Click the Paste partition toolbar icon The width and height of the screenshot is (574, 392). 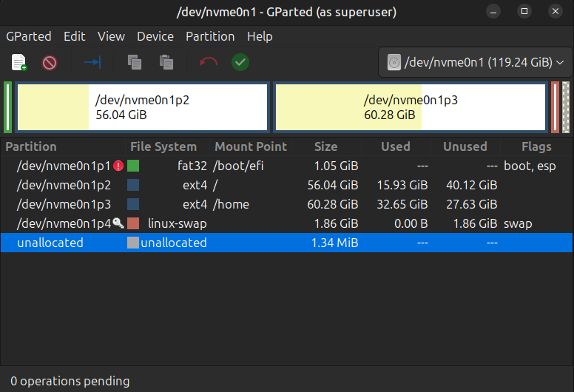click(166, 63)
